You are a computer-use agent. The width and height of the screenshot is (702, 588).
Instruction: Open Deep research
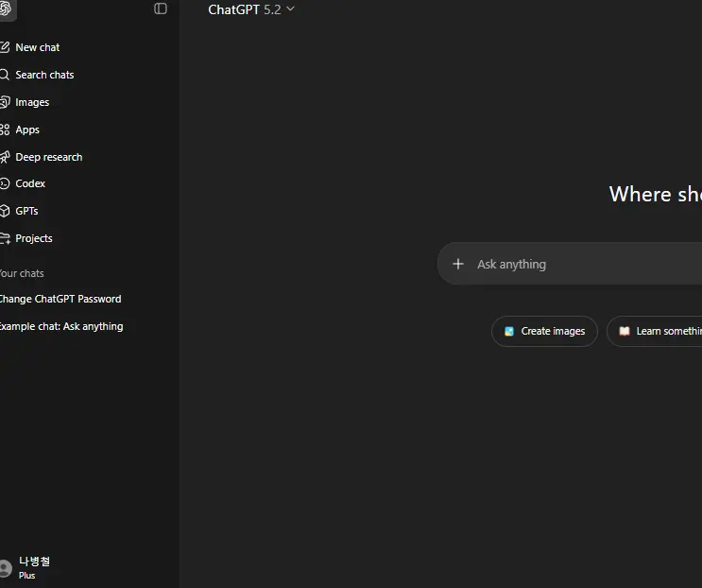tap(49, 157)
